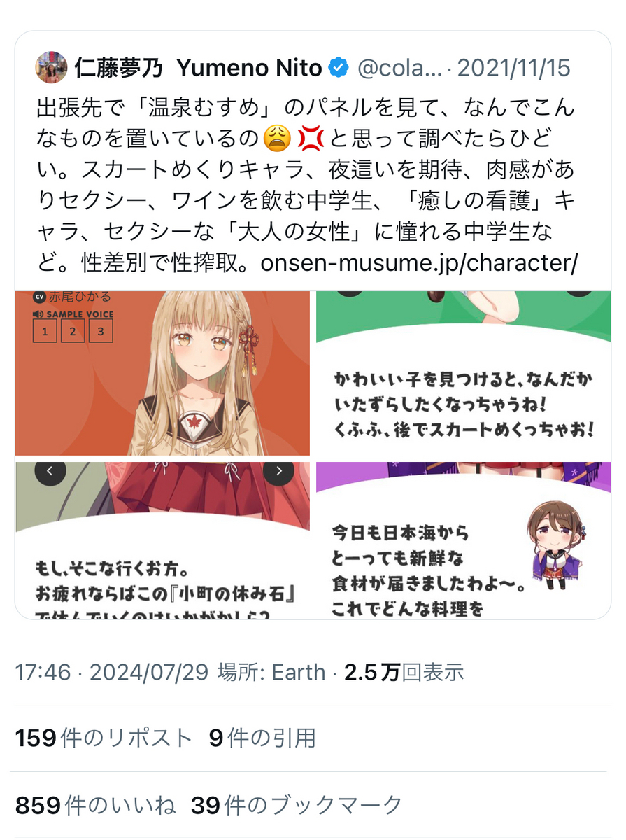
Task: Click the CV badge beside 赤尾ひかる
Action: [x=38, y=297]
